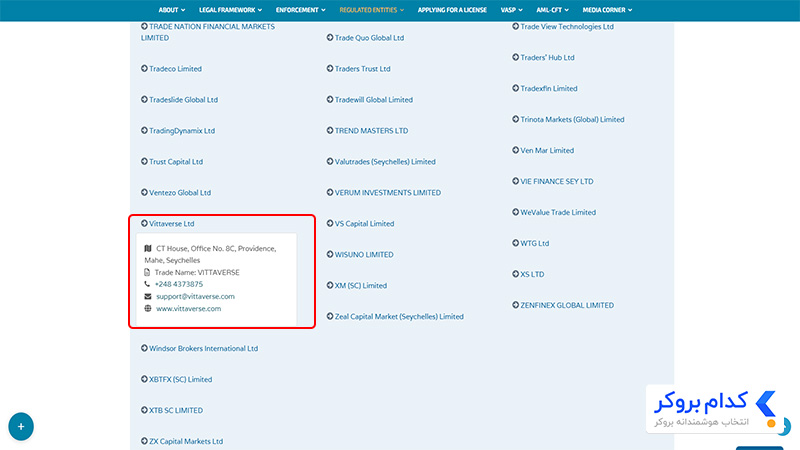Open the REGULATED ENTITIES dropdown menu

tap(371, 10)
